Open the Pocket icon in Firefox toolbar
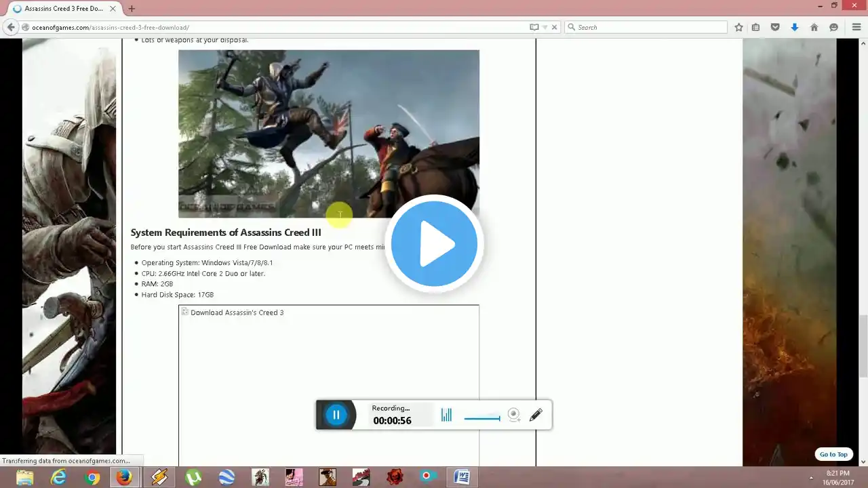The height and width of the screenshot is (488, 868). click(x=775, y=27)
